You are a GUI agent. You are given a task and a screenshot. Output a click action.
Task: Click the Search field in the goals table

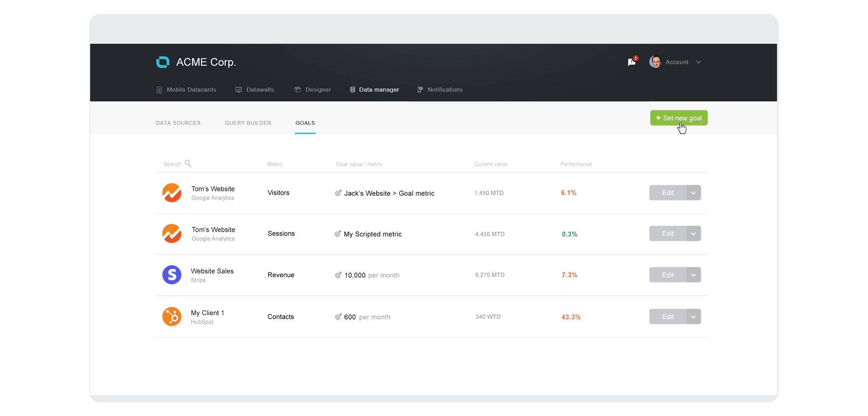point(172,164)
